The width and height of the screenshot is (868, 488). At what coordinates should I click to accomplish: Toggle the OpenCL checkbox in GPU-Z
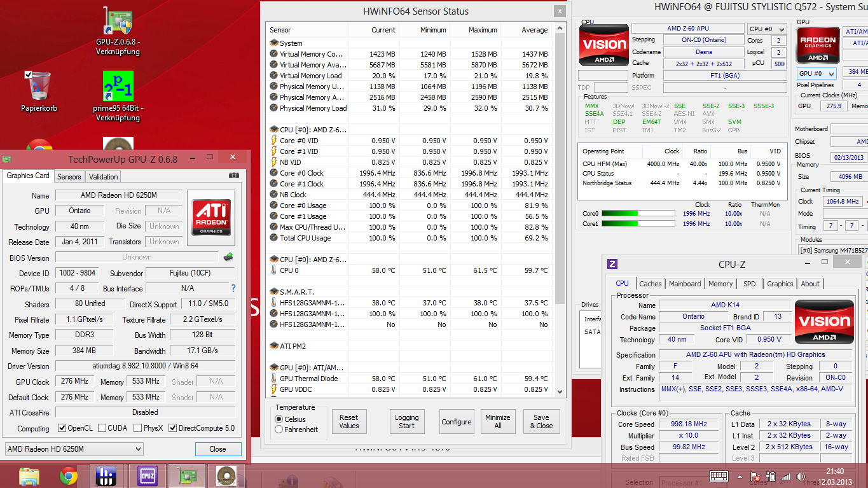pyautogui.click(x=62, y=428)
